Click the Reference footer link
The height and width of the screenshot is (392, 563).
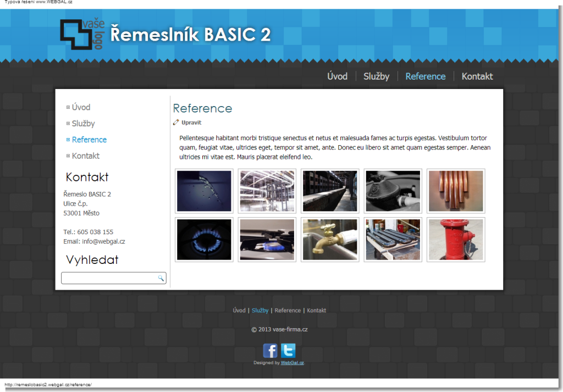[x=288, y=311]
